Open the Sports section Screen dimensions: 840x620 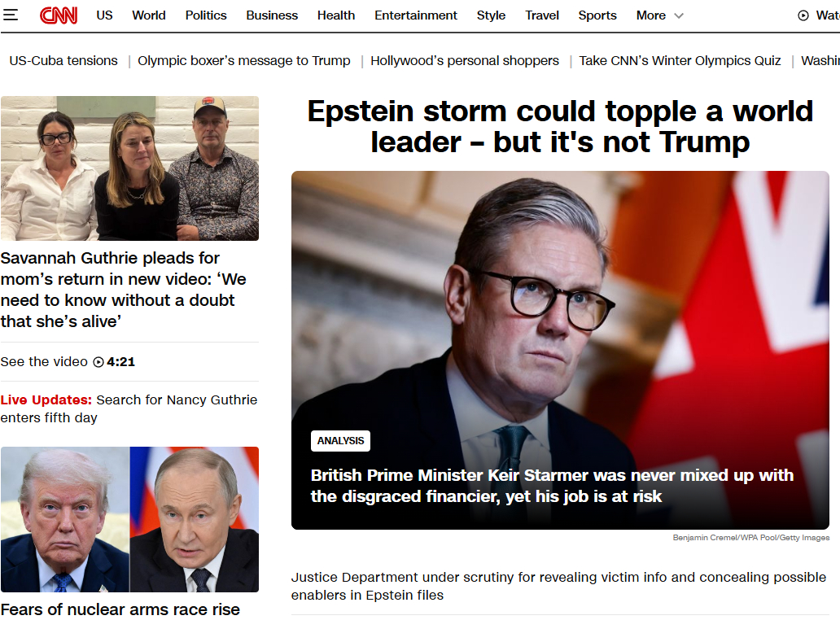[x=597, y=15]
